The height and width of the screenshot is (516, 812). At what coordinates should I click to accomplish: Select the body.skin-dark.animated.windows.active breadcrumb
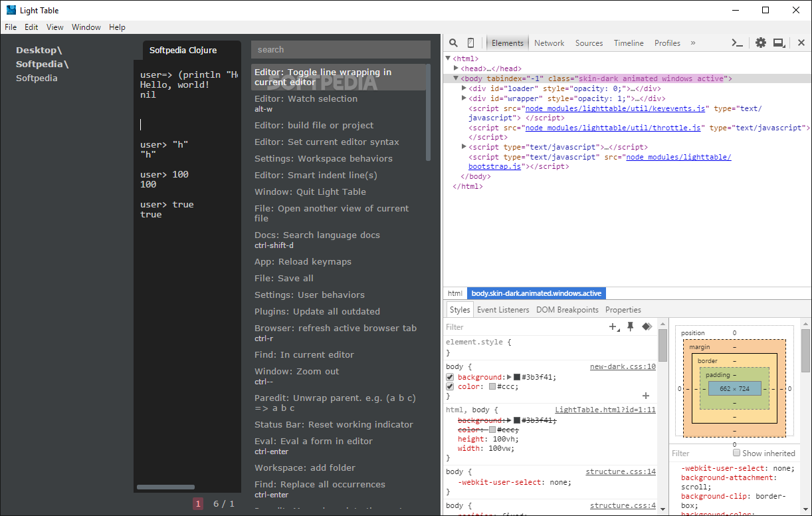(536, 293)
